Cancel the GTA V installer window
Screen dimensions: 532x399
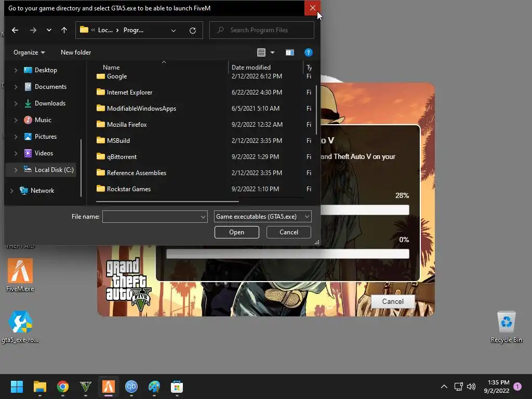click(393, 301)
